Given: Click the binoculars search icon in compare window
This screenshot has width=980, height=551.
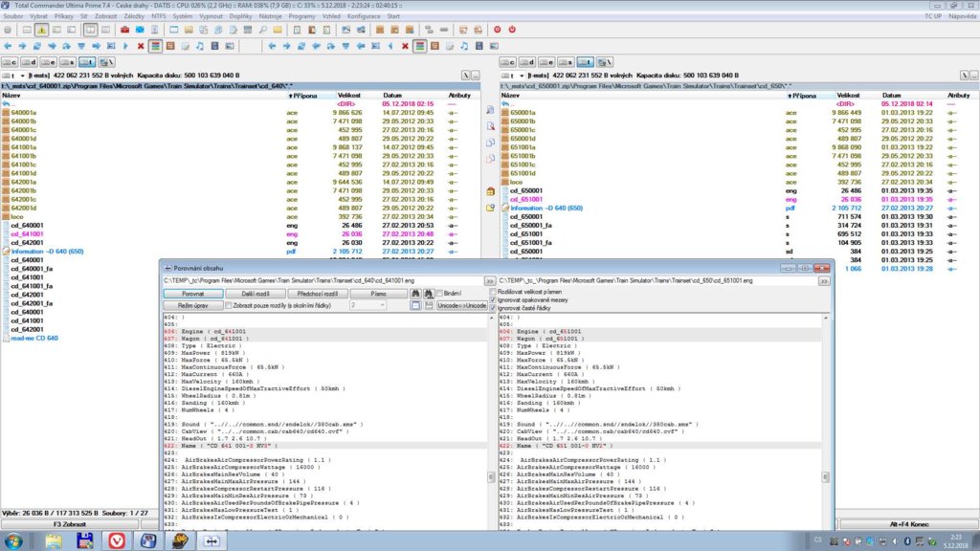Looking at the screenshot, I should coord(416,294).
